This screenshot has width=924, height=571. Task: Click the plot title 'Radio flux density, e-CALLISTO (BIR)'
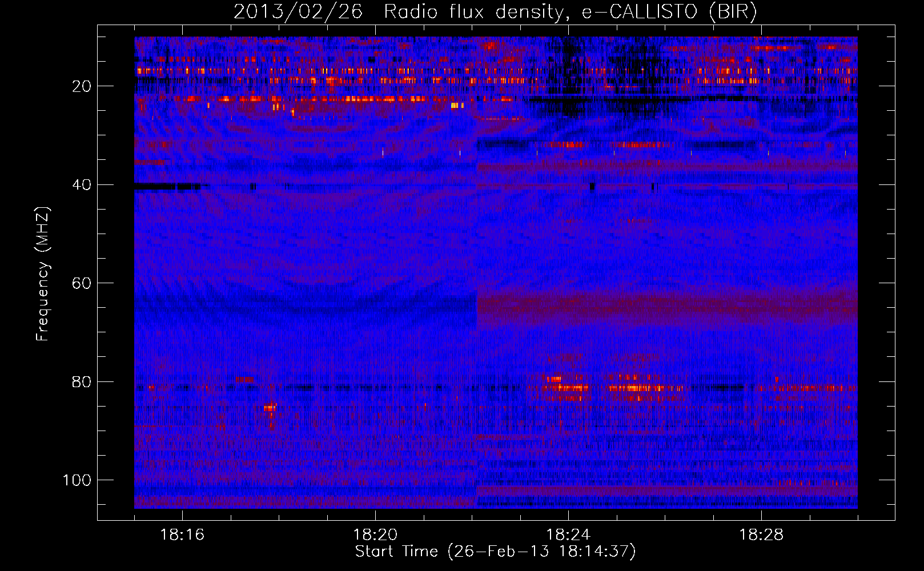pyautogui.click(x=571, y=12)
